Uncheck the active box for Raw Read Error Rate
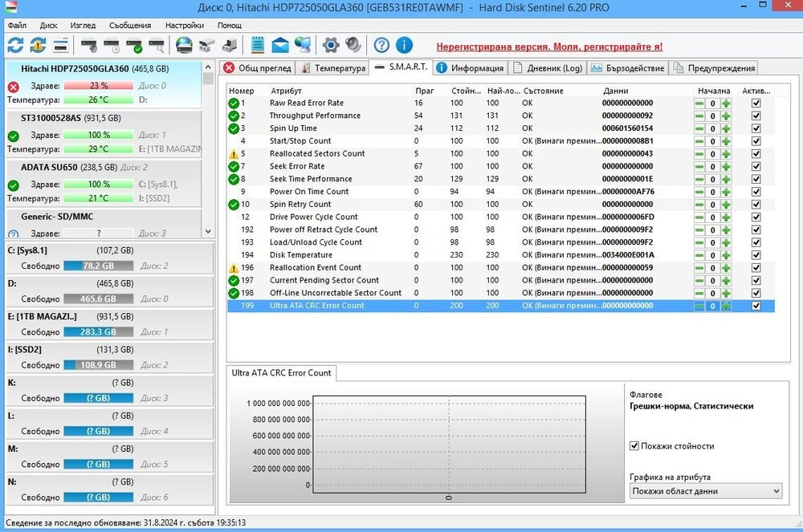The image size is (803, 532). pyautogui.click(x=756, y=104)
